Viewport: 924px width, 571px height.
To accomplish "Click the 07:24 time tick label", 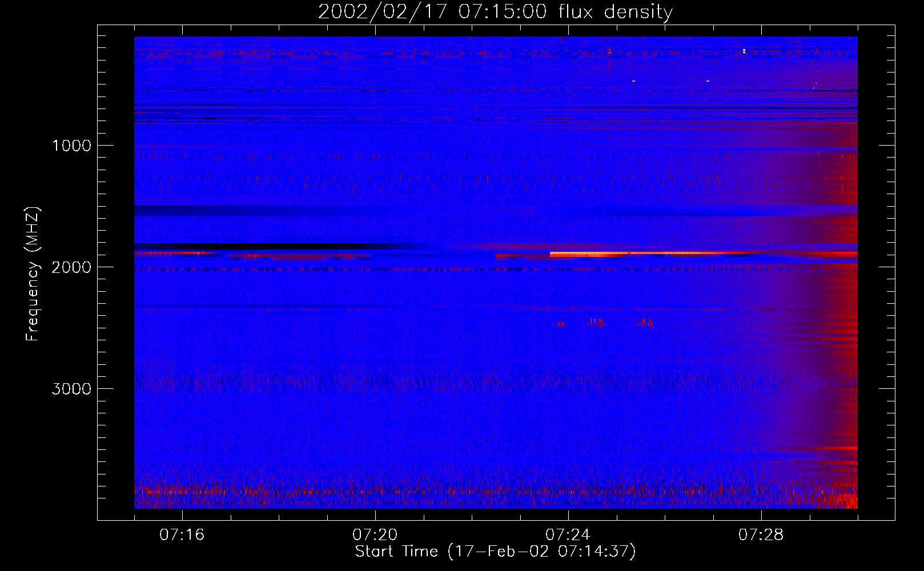I will [568, 535].
